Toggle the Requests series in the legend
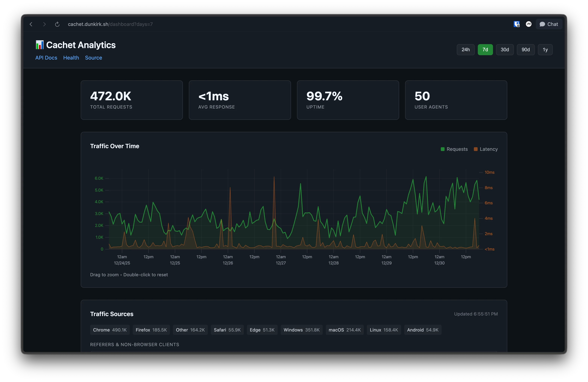588x382 pixels. point(454,149)
